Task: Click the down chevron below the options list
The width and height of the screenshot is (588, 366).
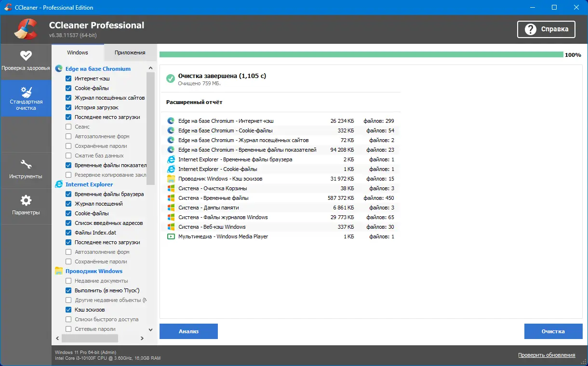Action: (150, 329)
